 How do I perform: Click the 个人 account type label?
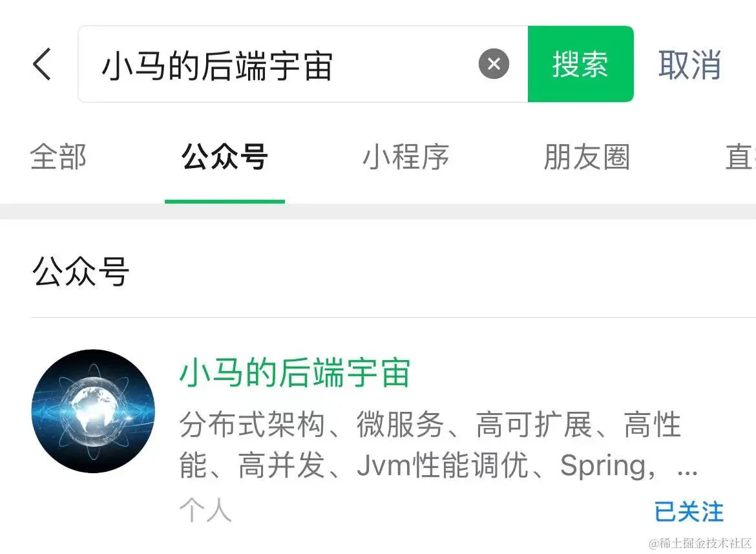click(206, 510)
